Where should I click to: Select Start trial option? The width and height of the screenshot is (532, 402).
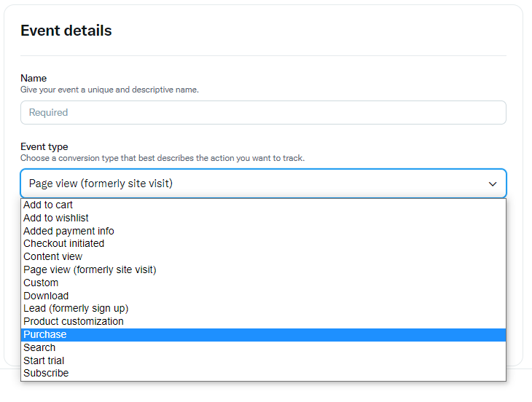coord(263,360)
